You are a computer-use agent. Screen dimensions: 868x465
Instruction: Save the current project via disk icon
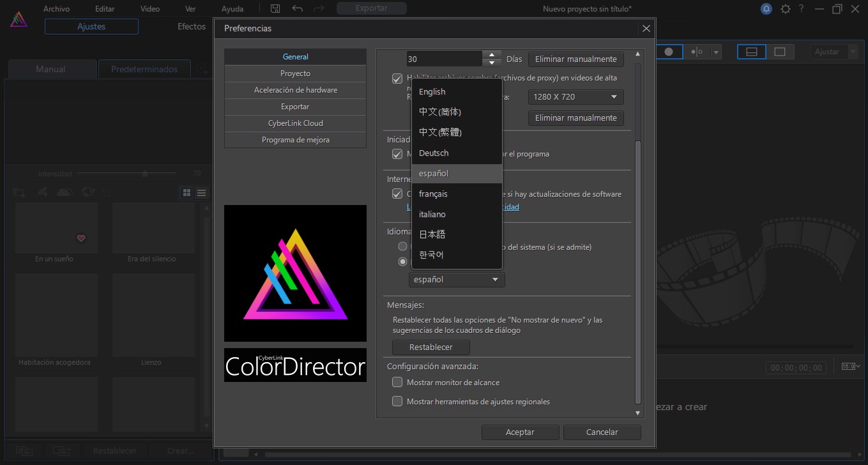click(x=275, y=8)
